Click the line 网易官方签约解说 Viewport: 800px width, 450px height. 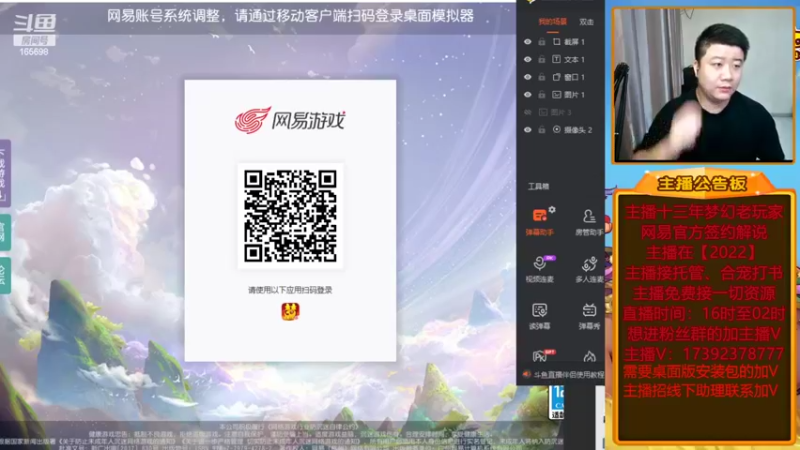[x=704, y=232]
